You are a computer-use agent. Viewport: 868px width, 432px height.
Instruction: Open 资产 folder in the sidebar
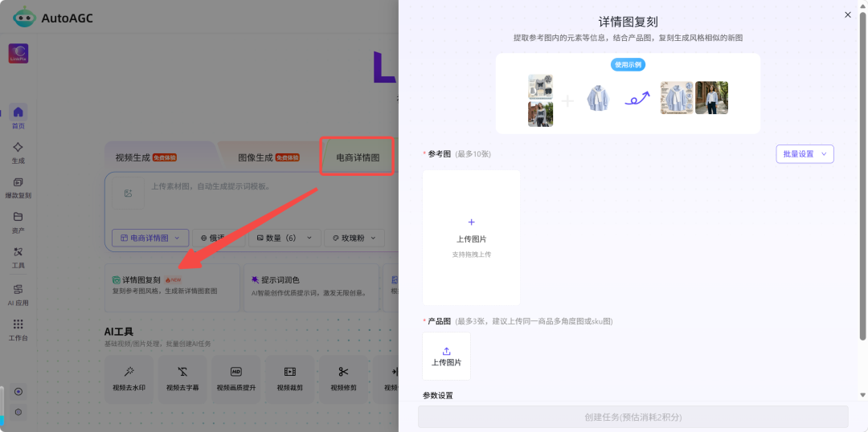click(18, 222)
